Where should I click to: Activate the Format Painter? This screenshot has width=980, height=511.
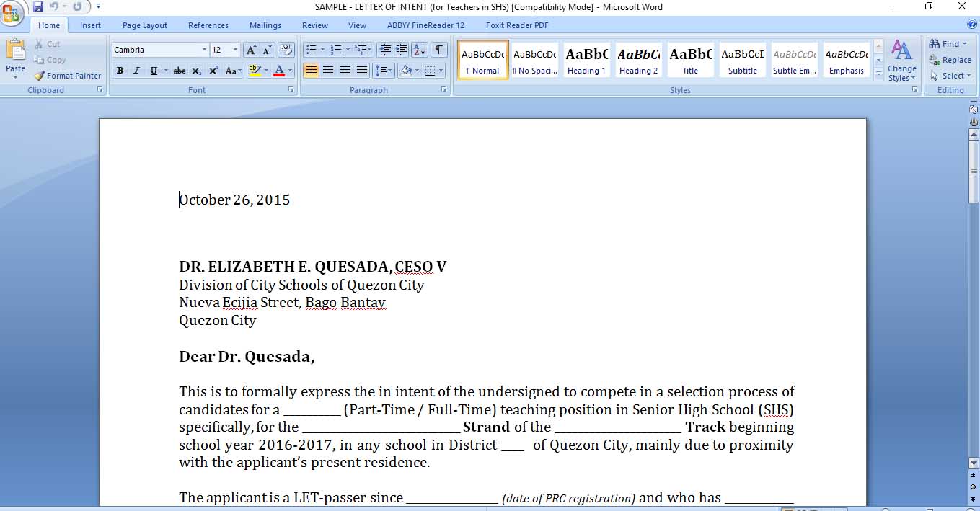click(x=68, y=76)
